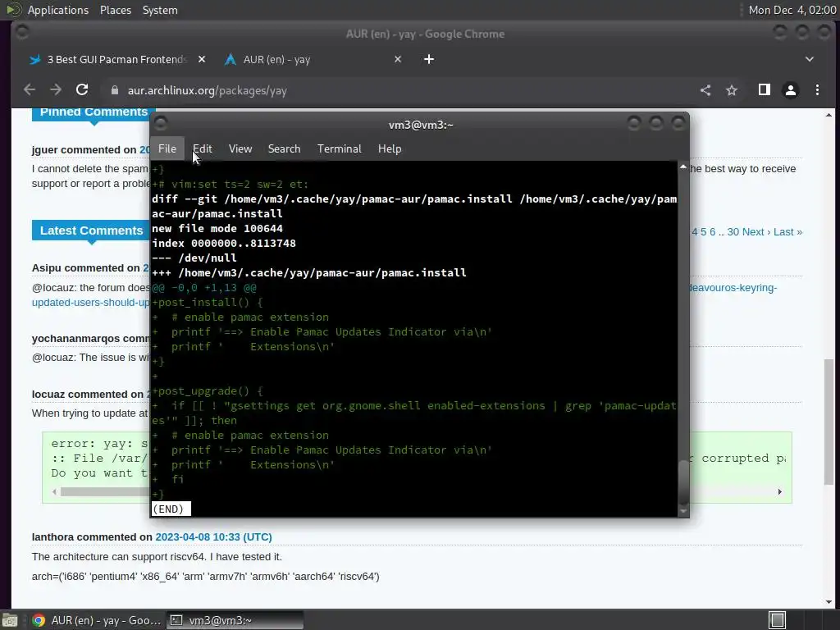Click Chrome window menu icon in titlebar
The width and height of the screenshot is (840, 630).
22,33
